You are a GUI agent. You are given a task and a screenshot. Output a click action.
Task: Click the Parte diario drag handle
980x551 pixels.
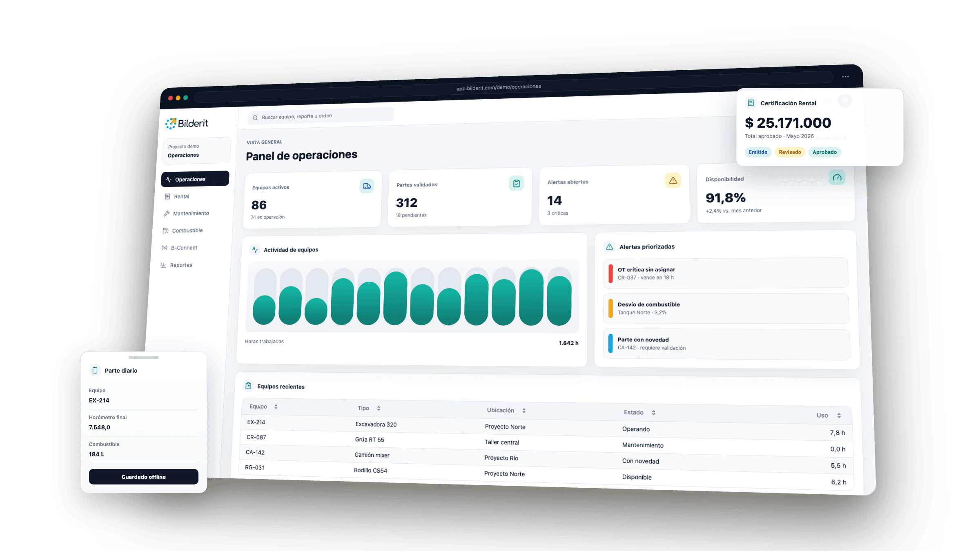144,357
